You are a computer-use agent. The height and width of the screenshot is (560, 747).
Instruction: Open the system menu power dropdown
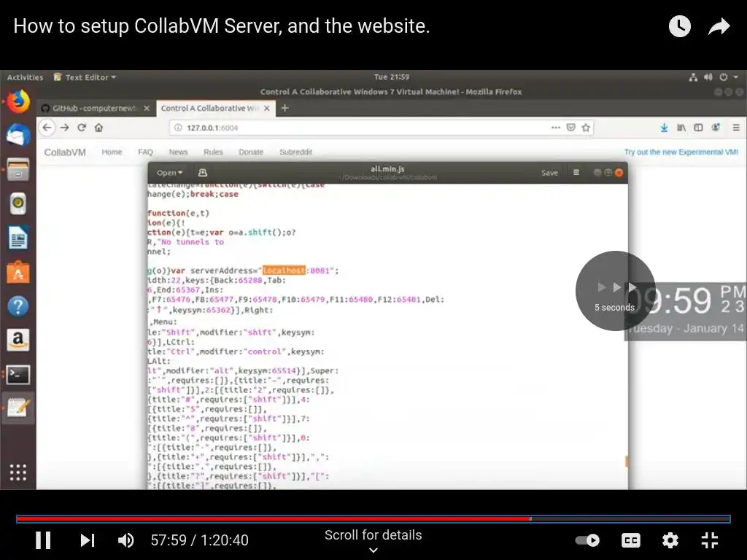pos(729,77)
